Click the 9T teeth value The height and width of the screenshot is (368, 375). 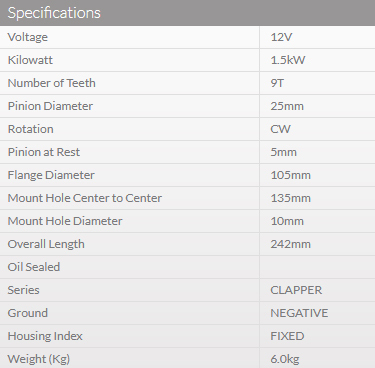(277, 83)
